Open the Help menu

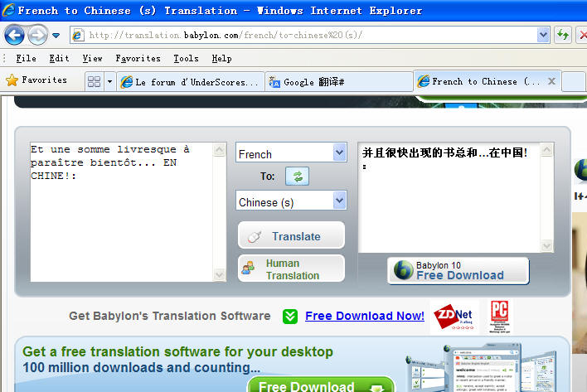[x=221, y=58]
